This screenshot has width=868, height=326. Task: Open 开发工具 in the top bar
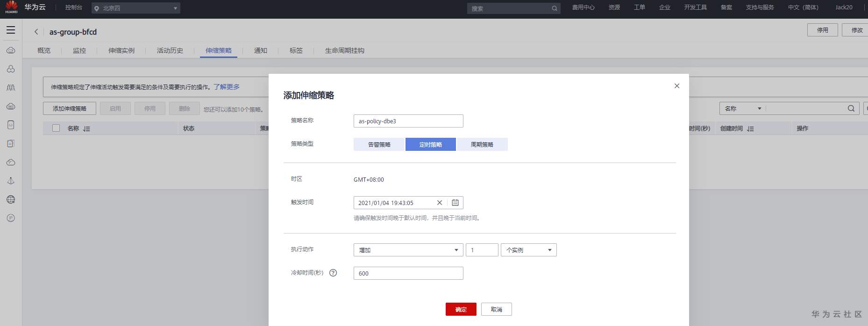696,7
